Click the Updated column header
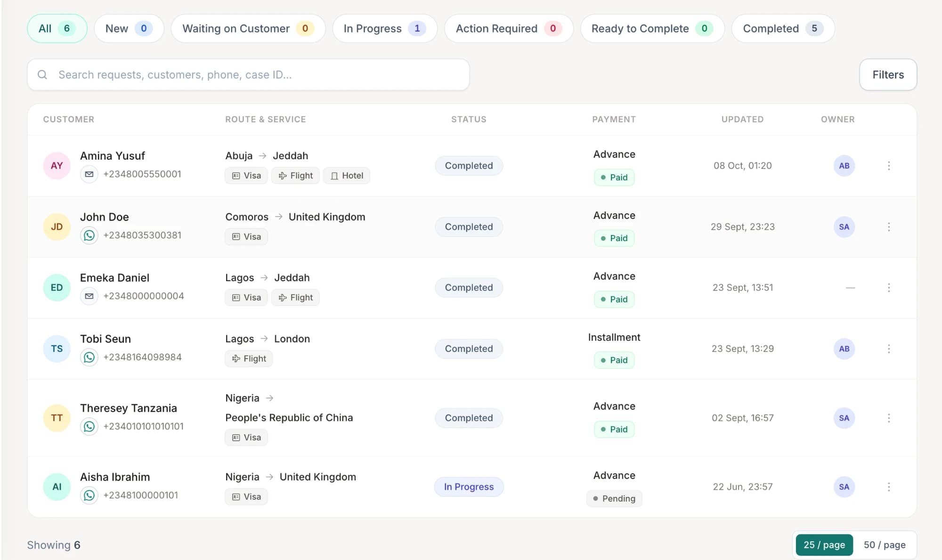The image size is (942, 560). click(x=742, y=120)
